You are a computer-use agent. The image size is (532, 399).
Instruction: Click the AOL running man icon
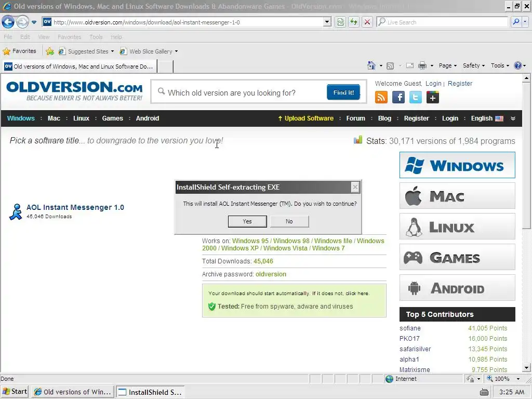click(x=16, y=212)
